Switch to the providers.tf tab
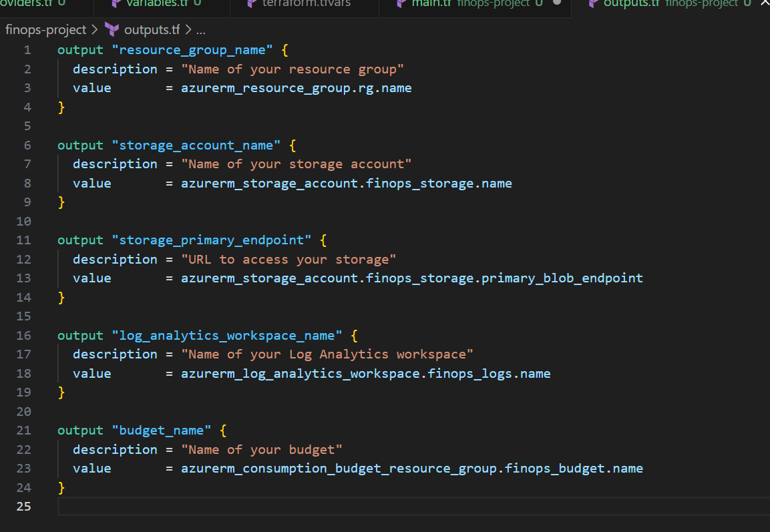This screenshot has height=532, width=770. [27, 3]
